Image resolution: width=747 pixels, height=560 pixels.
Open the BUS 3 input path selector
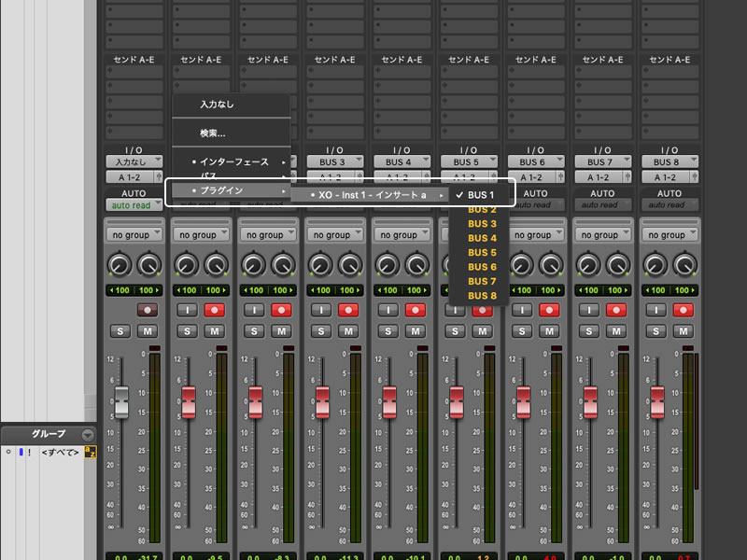[335, 161]
